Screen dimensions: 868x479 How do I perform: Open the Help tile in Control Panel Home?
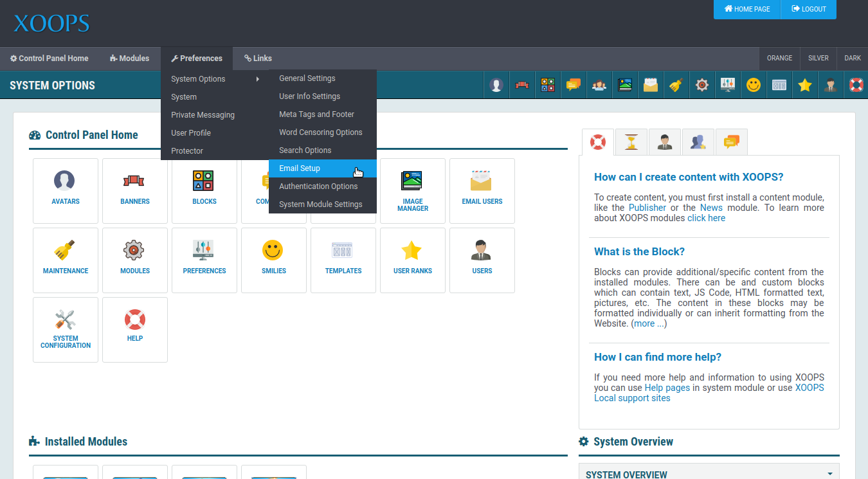point(135,330)
